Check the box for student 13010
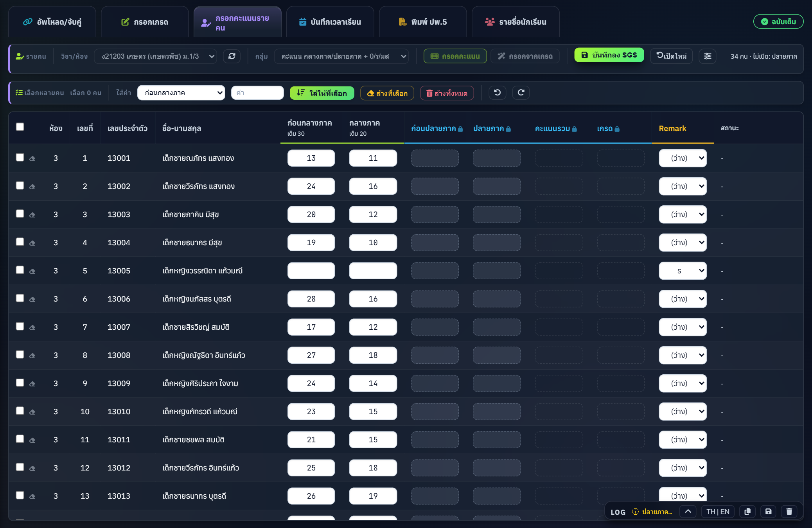This screenshot has width=812, height=528. click(20, 411)
